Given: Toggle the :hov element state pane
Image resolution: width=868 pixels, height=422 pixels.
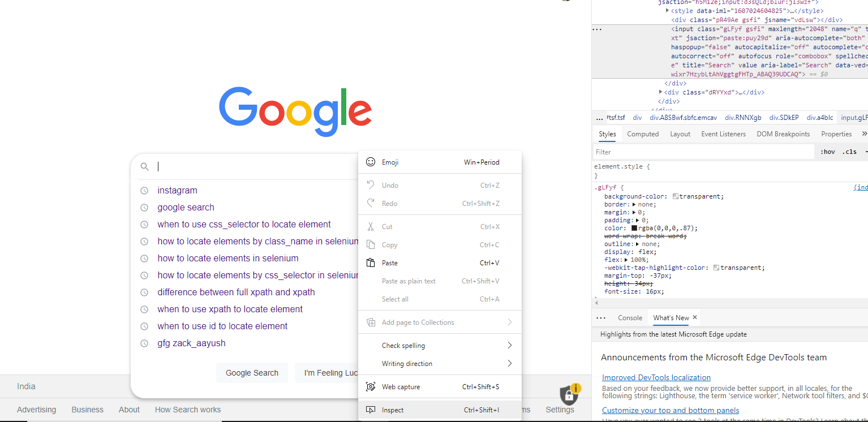Looking at the screenshot, I should click(827, 152).
